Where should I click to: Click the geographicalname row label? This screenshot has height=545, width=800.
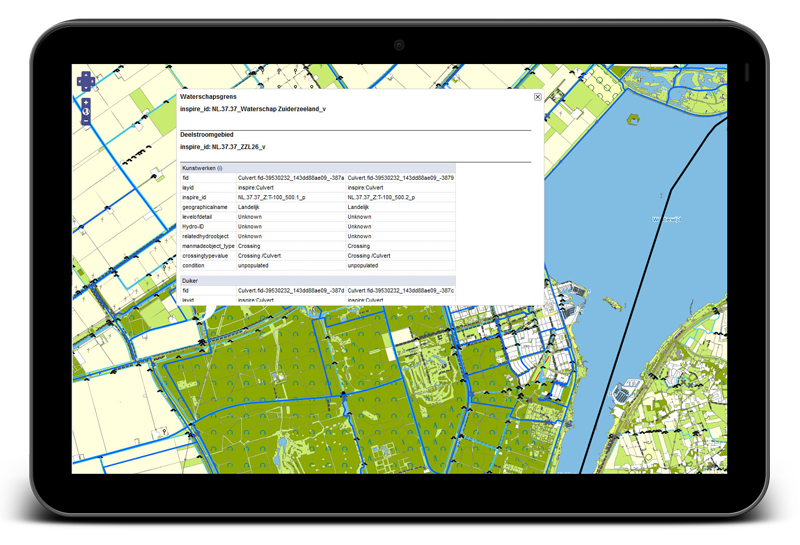(x=205, y=207)
